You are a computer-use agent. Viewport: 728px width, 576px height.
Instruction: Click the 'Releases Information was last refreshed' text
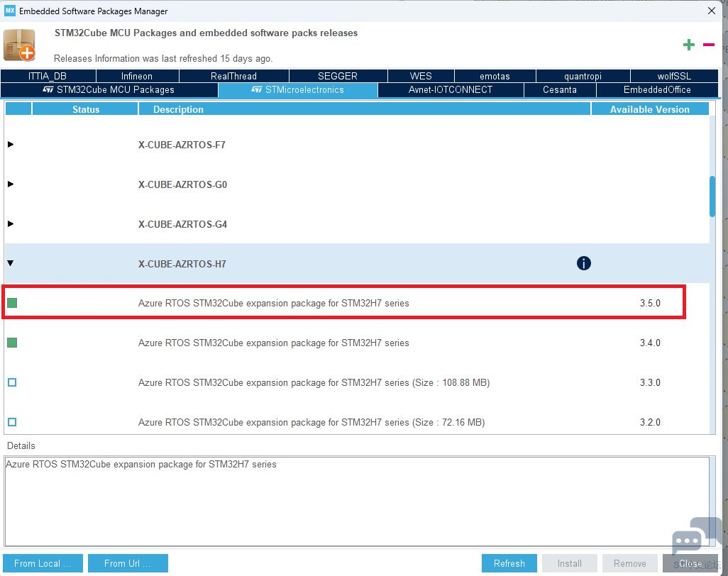point(163,58)
